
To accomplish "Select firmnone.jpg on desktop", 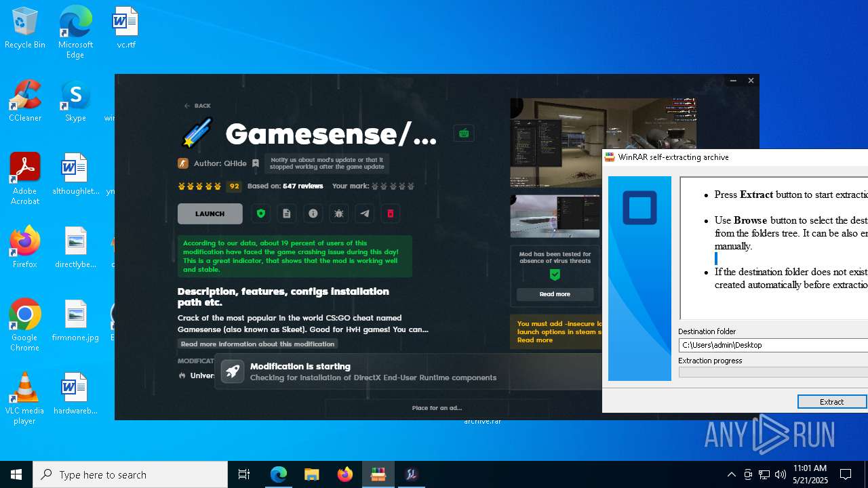I will pos(75,321).
